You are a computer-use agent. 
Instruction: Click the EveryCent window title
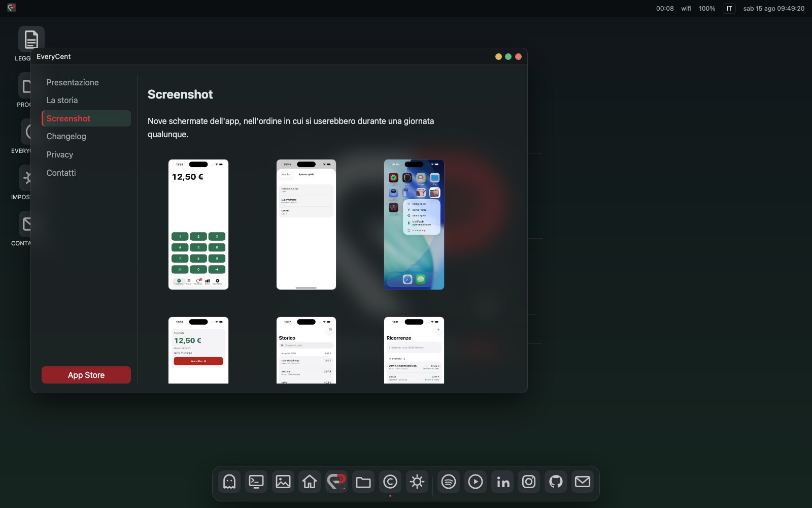[x=54, y=56]
